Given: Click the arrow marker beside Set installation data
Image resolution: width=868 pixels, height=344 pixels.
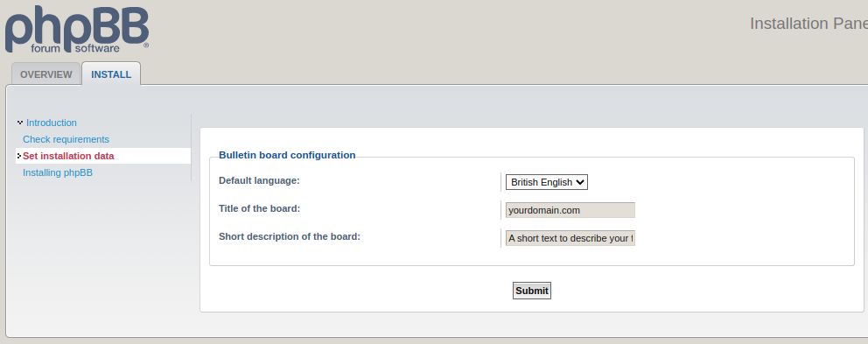Looking at the screenshot, I should tap(19, 156).
